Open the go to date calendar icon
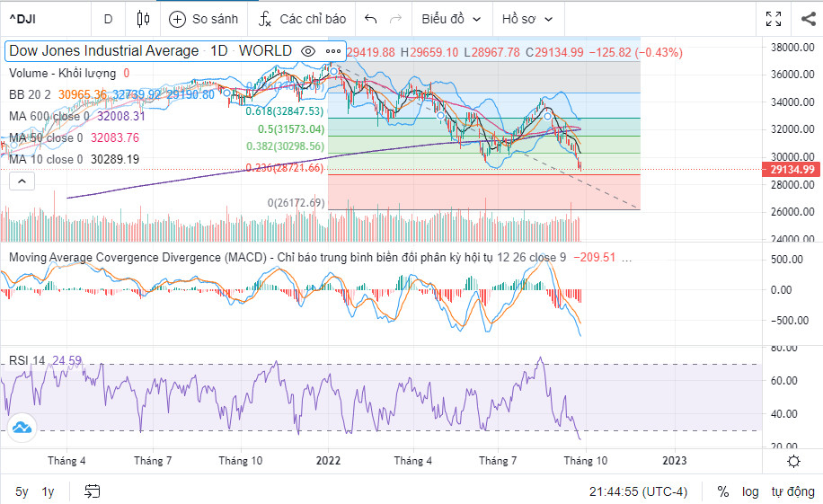The height and width of the screenshot is (504, 823). coord(92,491)
